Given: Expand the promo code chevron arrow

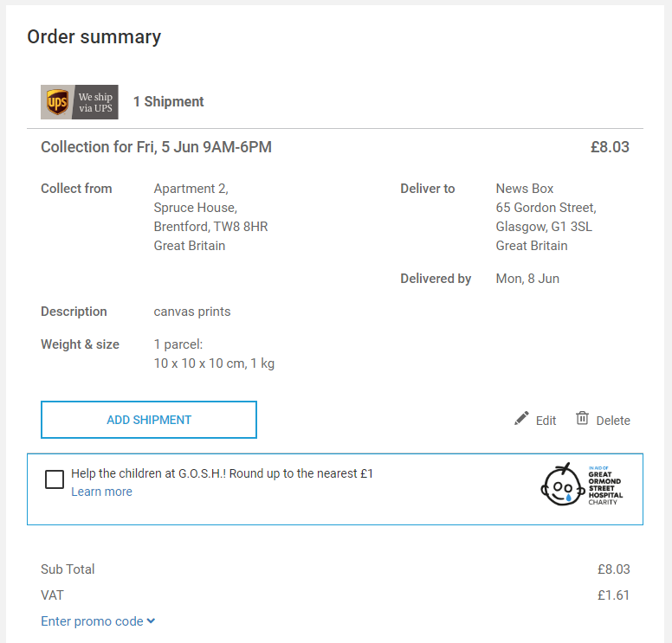Looking at the screenshot, I should [151, 620].
